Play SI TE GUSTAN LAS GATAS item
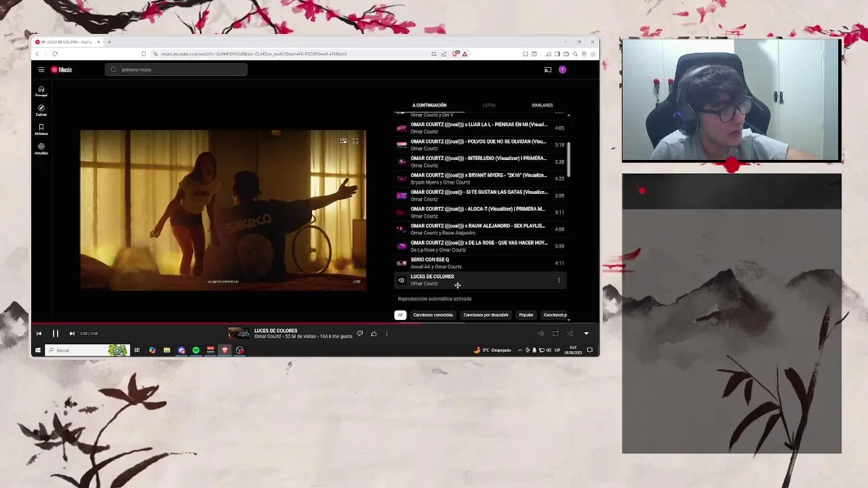The image size is (868, 488). (x=480, y=196)
